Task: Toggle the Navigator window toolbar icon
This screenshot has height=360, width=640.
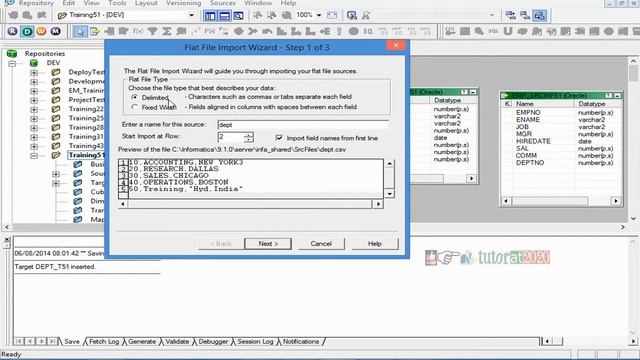Action: (210, 16)
